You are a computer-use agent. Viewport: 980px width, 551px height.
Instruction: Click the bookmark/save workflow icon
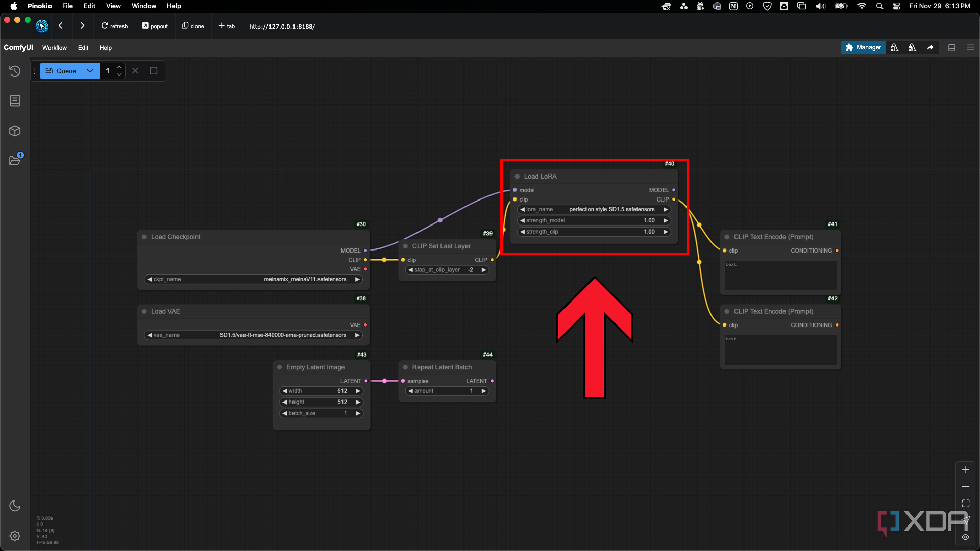point(15,101)
